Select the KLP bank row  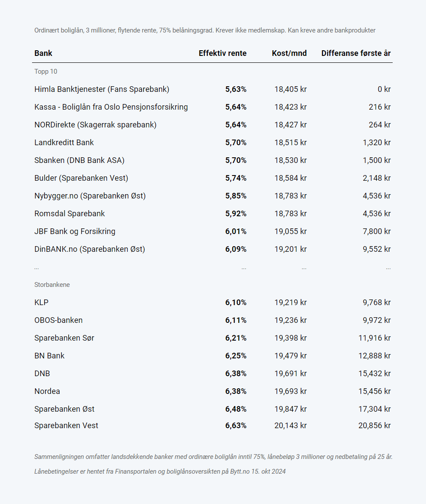click(x=42, y=302)
